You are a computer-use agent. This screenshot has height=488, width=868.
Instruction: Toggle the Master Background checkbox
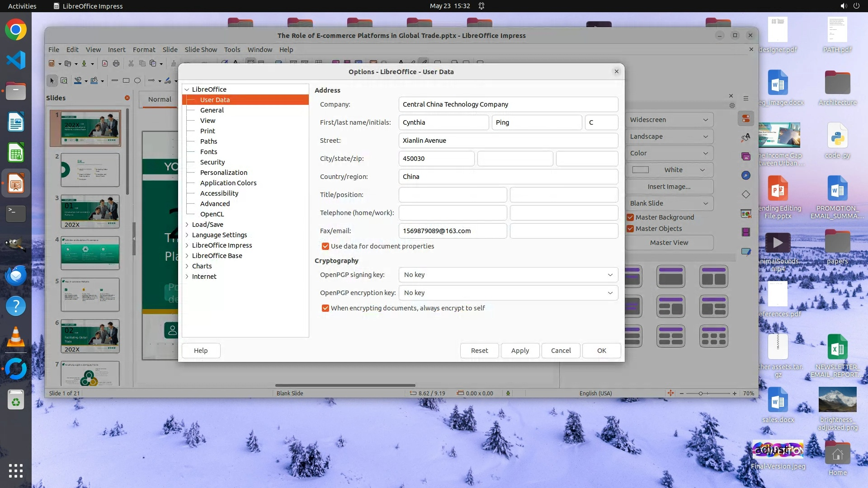pyautogui.click(x=630, y=217)
